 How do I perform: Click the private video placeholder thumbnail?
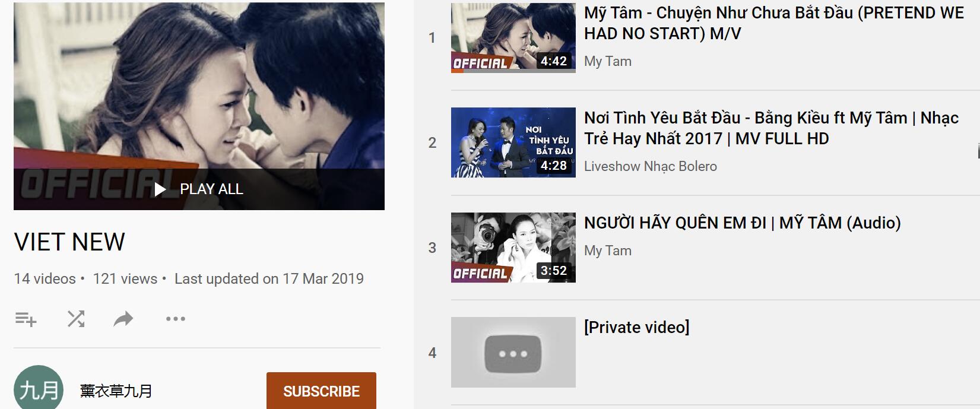[x=513, y=353]
